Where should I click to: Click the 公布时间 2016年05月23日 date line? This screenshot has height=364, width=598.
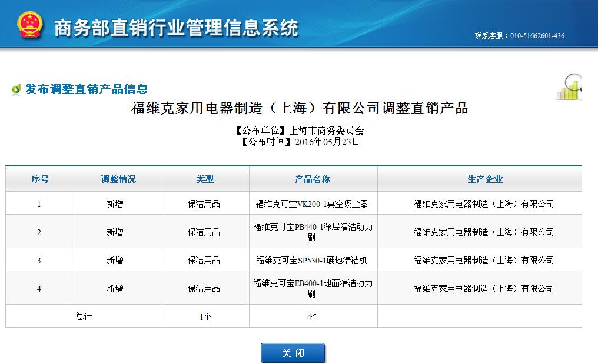[299, 142]
